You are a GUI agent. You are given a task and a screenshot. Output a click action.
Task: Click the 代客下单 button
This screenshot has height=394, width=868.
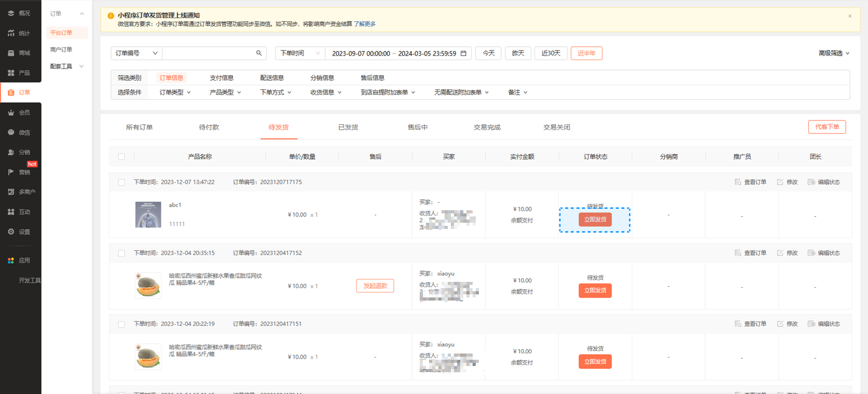tap(826, 127)
